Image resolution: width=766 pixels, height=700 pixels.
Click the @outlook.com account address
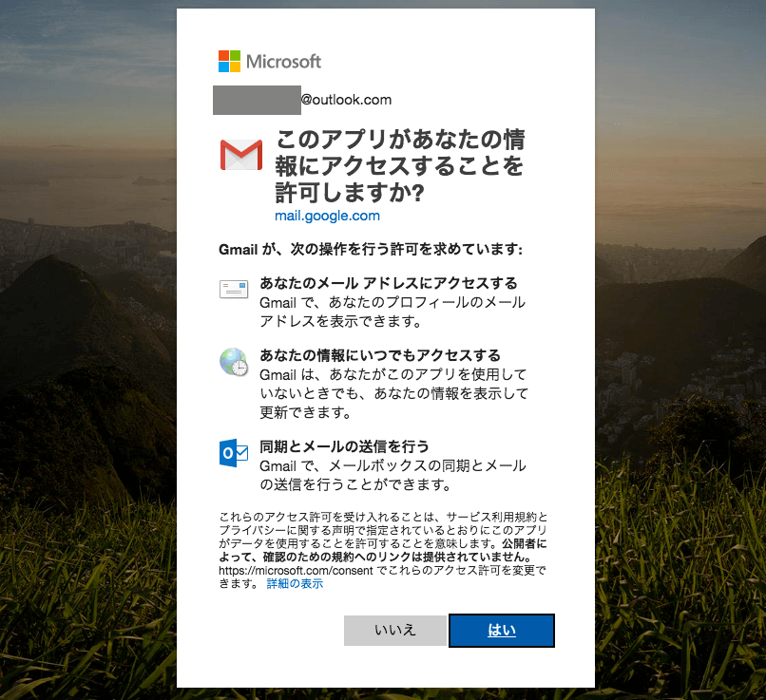(346, 100)
